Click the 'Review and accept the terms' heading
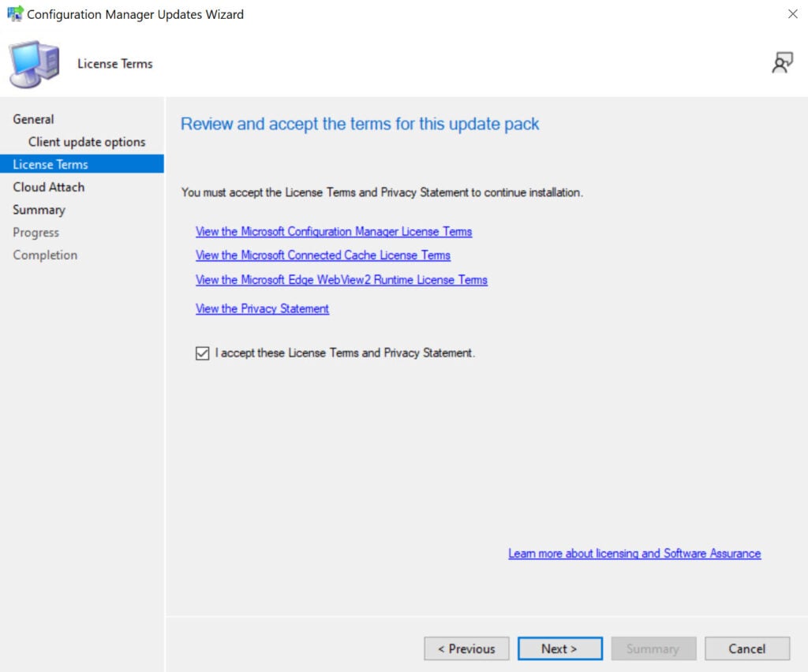 point(360,124)
